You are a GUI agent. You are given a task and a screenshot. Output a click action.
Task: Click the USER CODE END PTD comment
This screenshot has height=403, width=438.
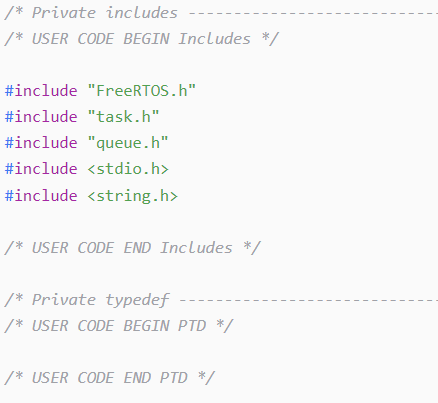pyautogui.click(x=110, y=378)
